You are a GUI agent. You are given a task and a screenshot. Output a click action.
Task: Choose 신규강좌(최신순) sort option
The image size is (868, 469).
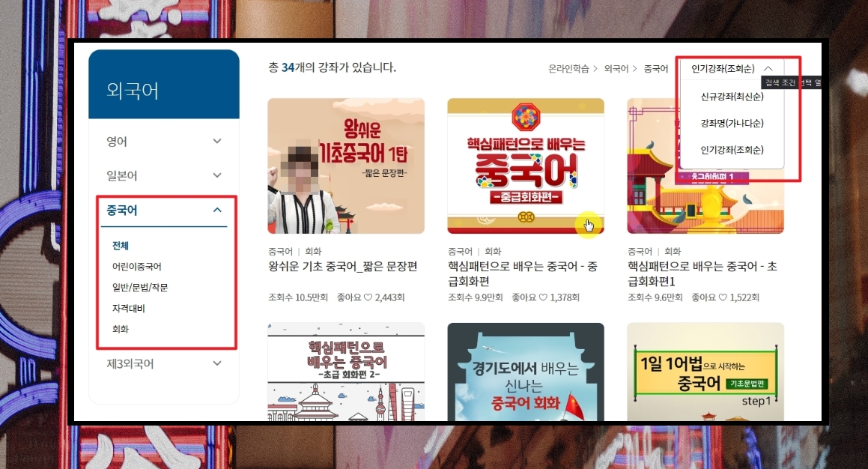coord(732,97)
